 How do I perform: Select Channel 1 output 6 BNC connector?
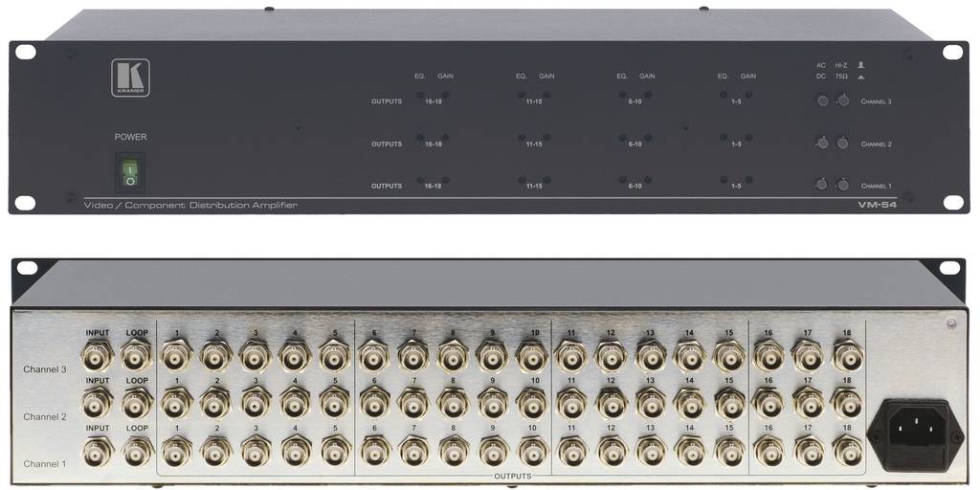coord(375,450)
